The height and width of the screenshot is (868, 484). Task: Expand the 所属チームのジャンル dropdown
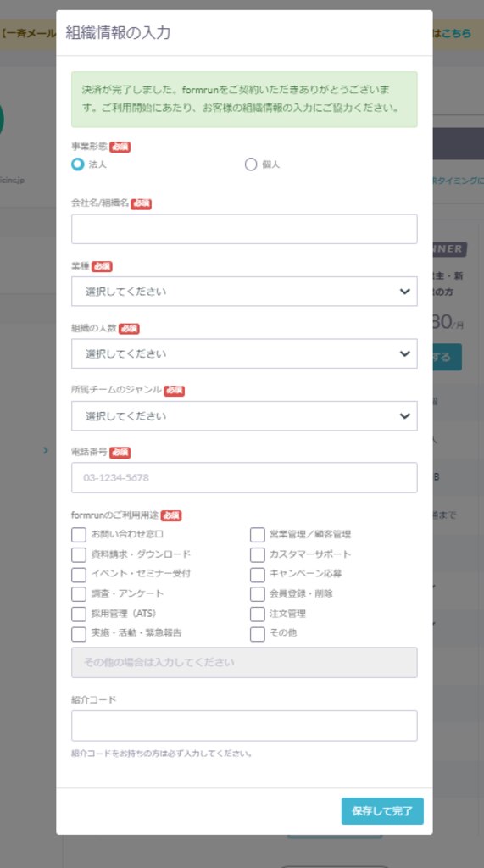pos(244,415)
